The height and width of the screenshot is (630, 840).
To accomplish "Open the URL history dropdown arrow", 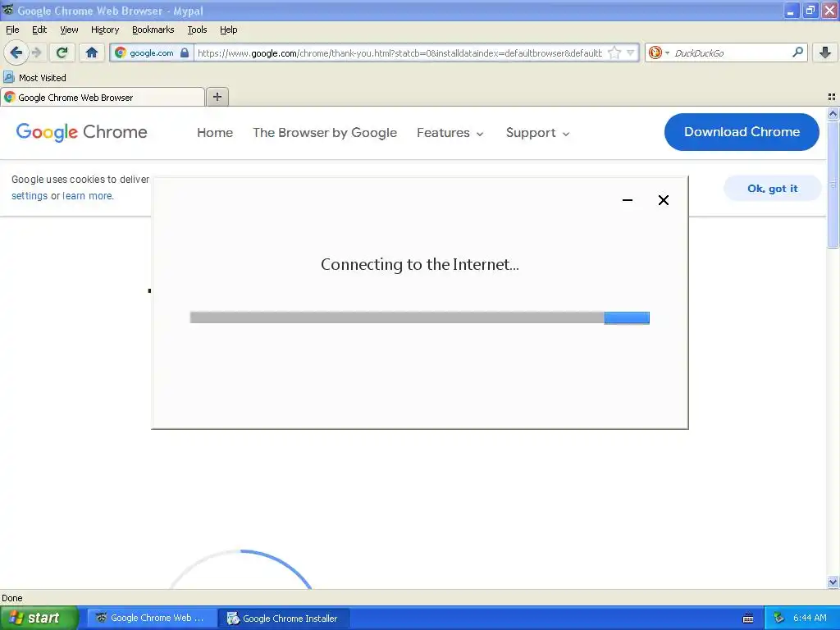I will point(631,52).
